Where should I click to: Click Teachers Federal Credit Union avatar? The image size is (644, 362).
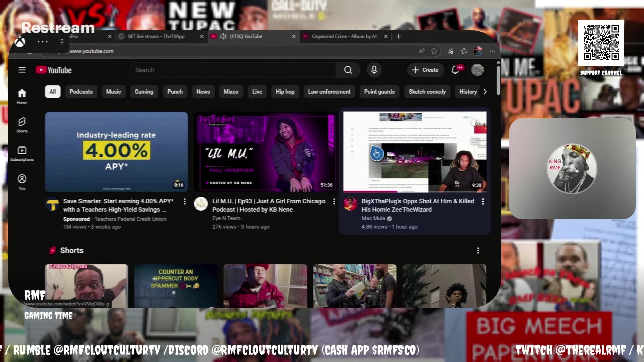click(x=52, y=204)
